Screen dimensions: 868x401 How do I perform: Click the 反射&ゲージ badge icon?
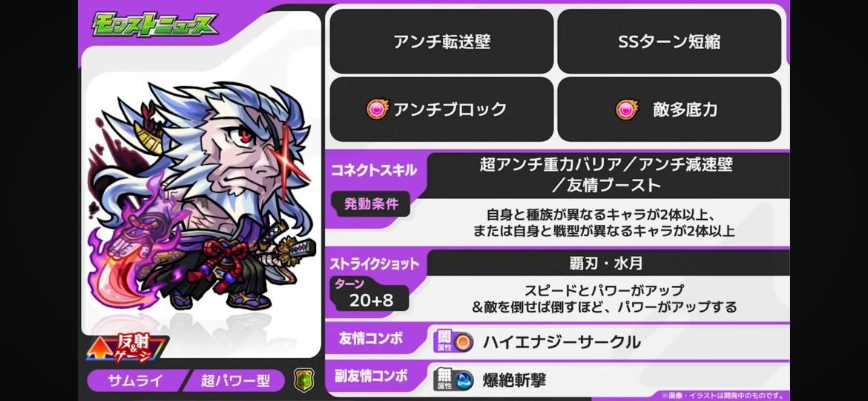coord(128,348)
